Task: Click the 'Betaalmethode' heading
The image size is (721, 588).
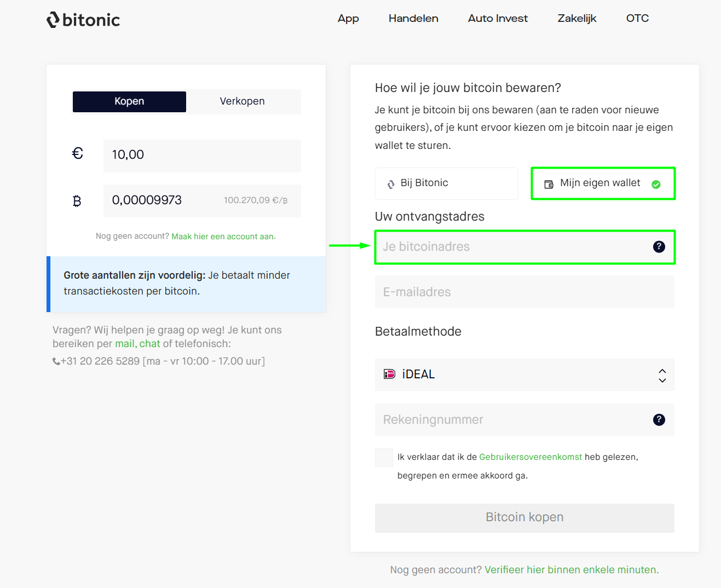Action: click(x=418, y=332)
